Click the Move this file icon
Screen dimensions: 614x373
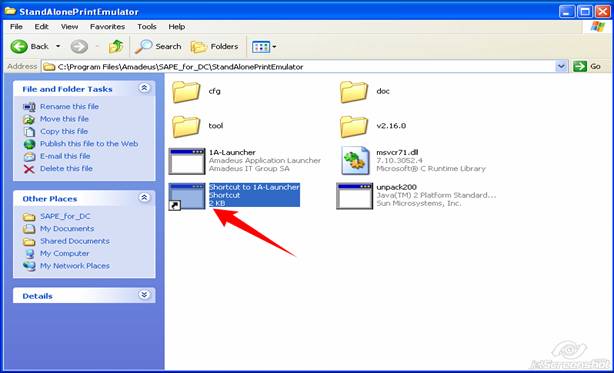tap(29, 119)
